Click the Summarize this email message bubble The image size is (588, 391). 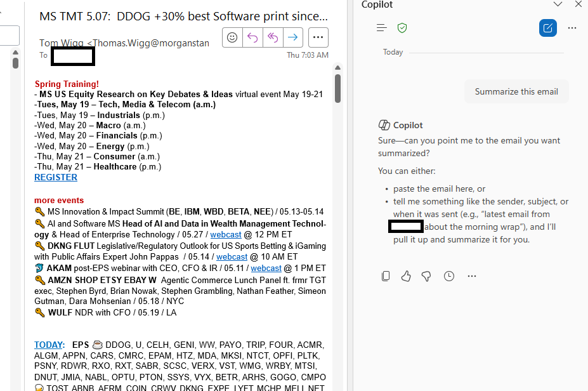tap(516, 91)
